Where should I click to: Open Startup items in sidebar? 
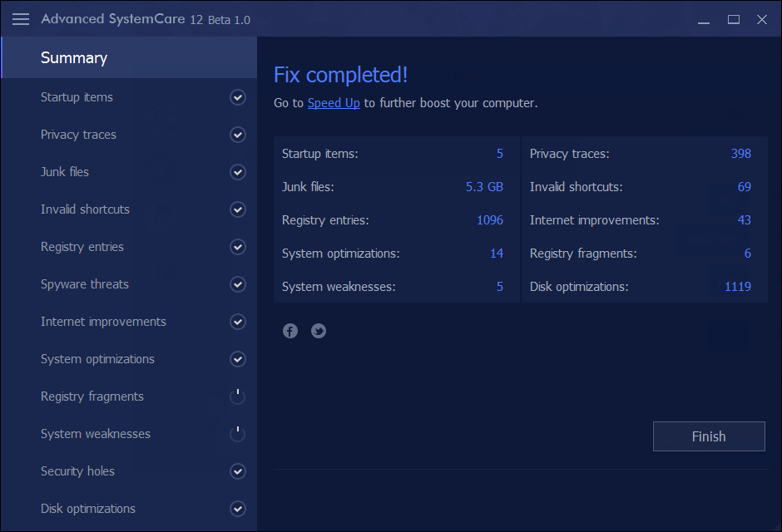pos(129,97)
